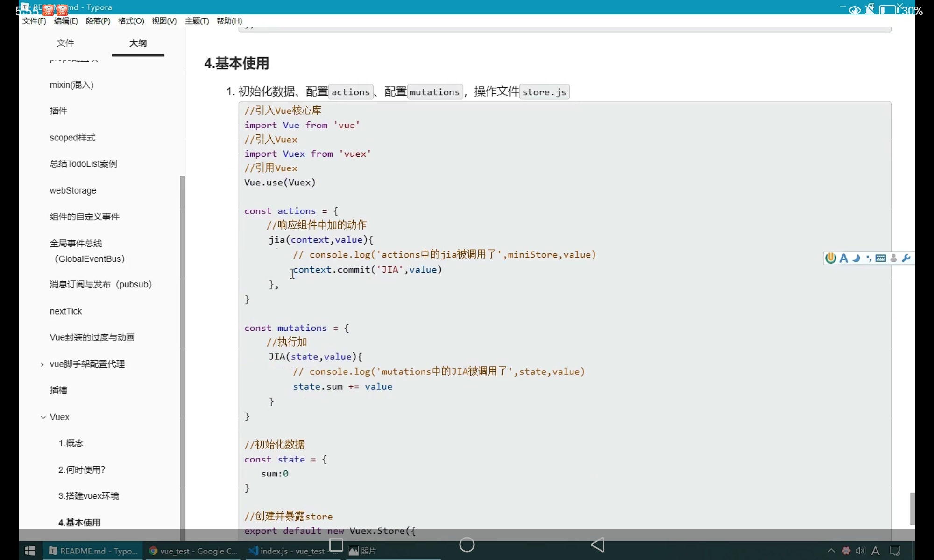Switch to the 文件 sidebar tab
This screenshot has height=560, width=934.
pos(65,43)
